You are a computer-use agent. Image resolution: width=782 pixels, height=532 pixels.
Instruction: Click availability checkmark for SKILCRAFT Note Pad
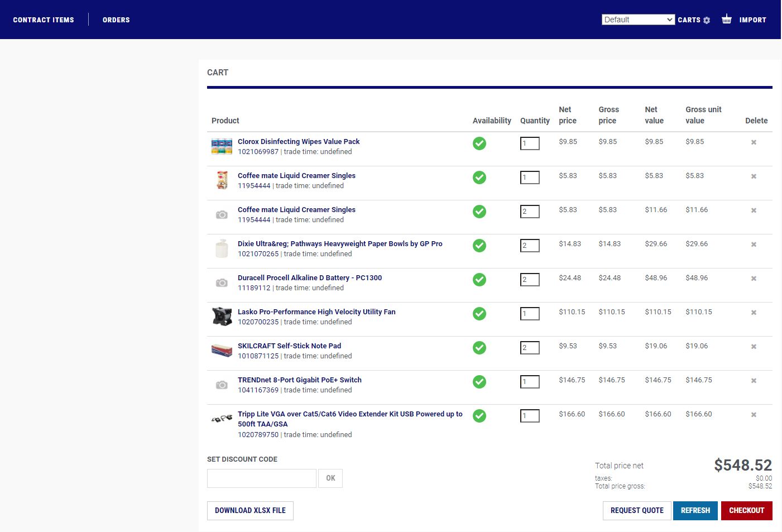click(x=479, y=348)
